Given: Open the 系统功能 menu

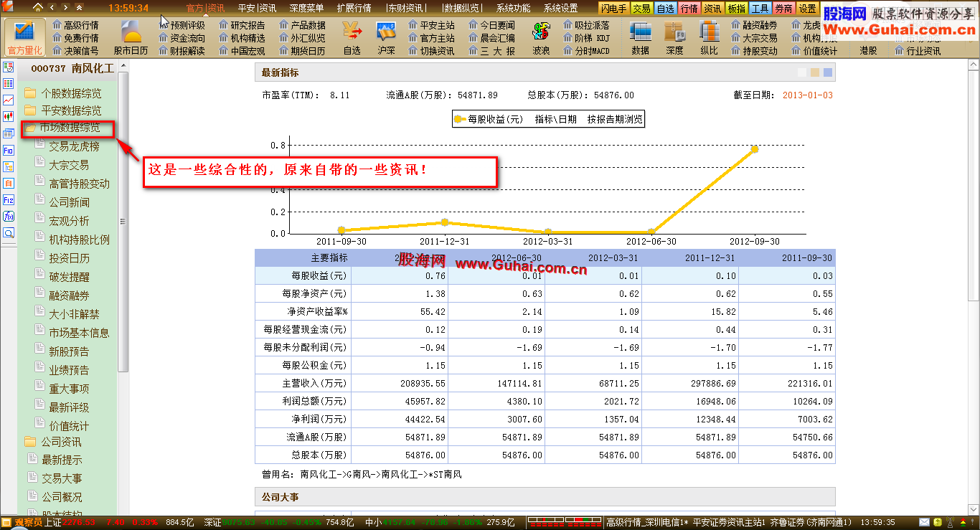Looking at the screenshot, I should pyautogui.click(x=514, y=9).
